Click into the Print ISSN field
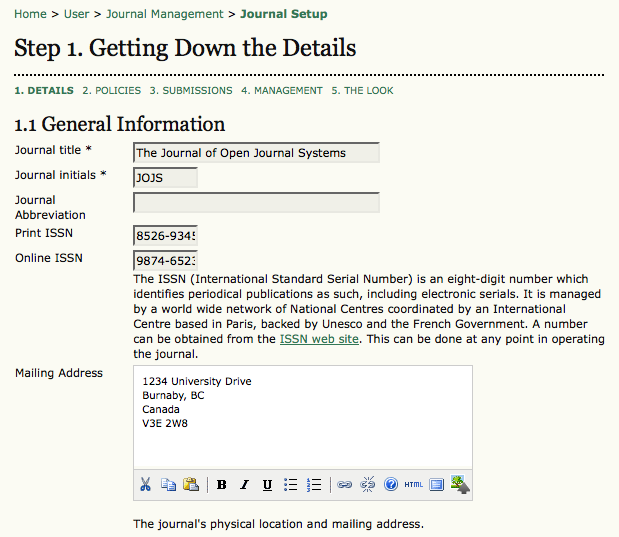This screenshot has width=619, height=537. click(165, 236)
